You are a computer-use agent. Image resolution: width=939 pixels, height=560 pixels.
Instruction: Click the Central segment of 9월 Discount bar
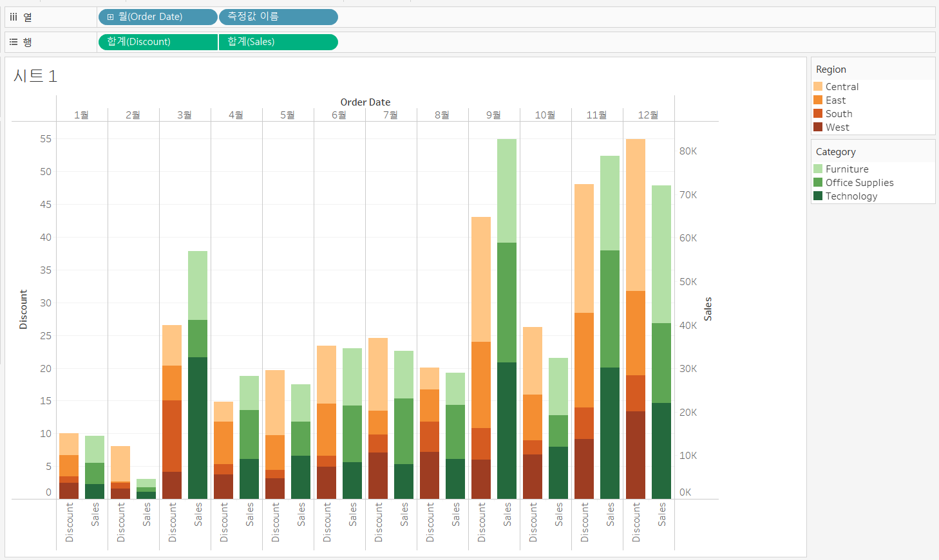481,279
